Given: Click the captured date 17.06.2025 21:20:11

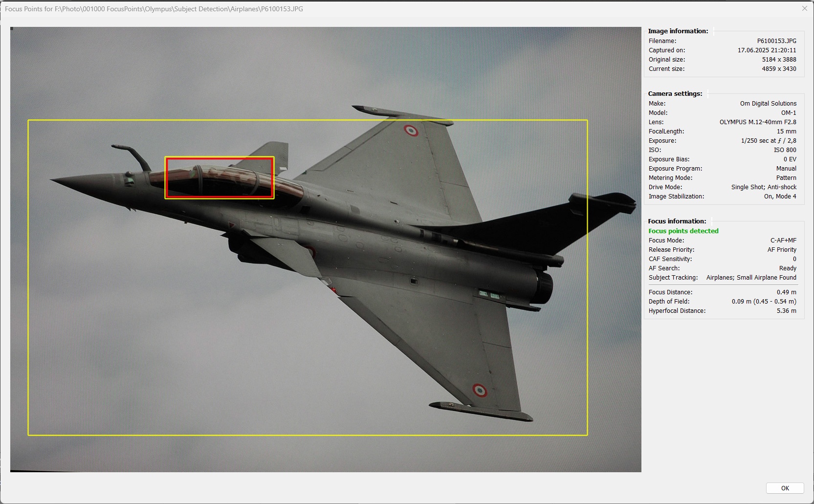Looking at the screenshot, I should pos(767,50).
